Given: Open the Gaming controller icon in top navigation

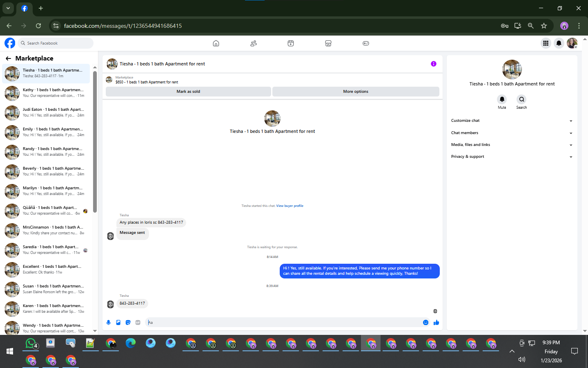Looking at the screenshot, I should [366, 43].
